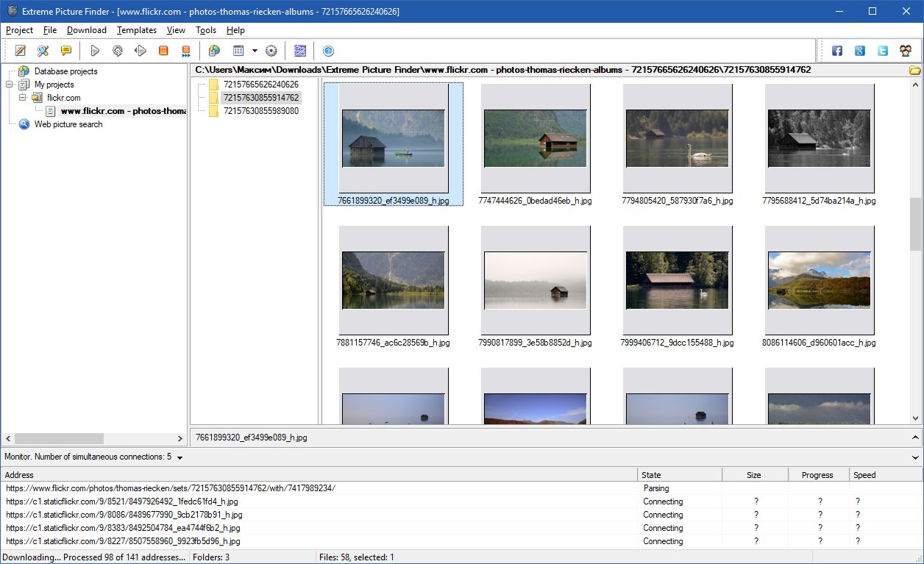Open the project comment speech-bubble icon

point(66,51)
